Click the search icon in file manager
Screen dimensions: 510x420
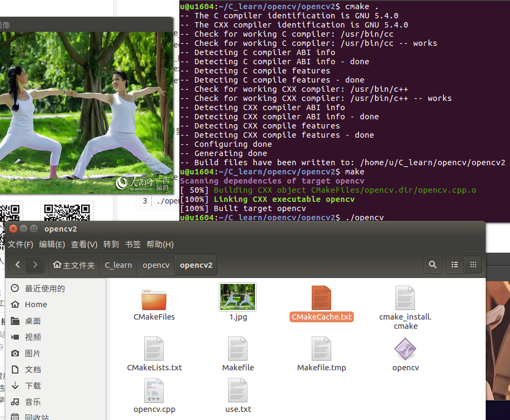(x=433, y=265)
